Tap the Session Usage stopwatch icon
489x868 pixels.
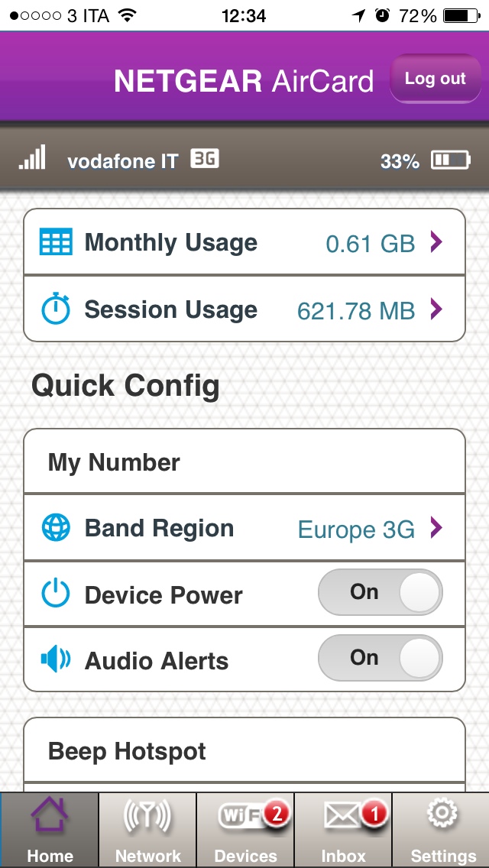pos(56,309)
